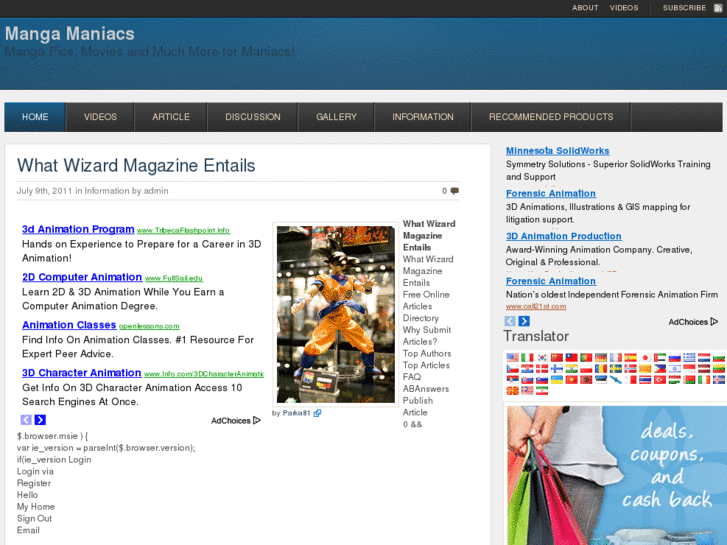Click the 'FAQ' text
Viewport: 727px width, 545px height.
[412, 377]
